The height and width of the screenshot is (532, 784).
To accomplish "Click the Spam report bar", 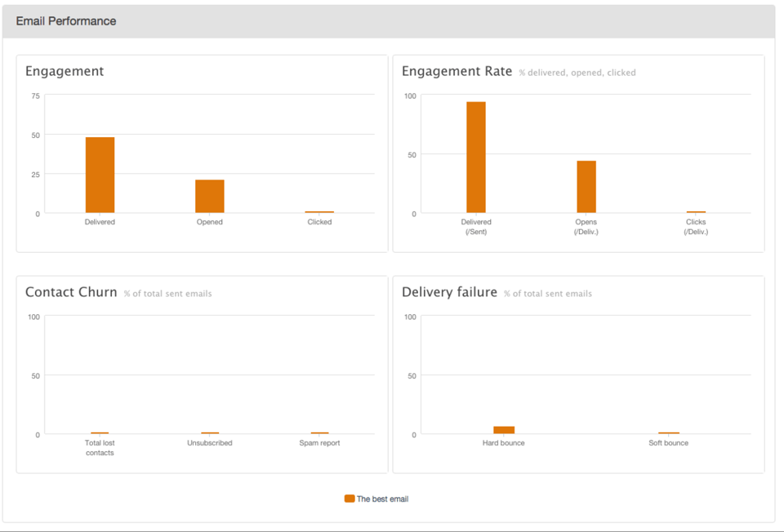I will (x=319, y=433).
